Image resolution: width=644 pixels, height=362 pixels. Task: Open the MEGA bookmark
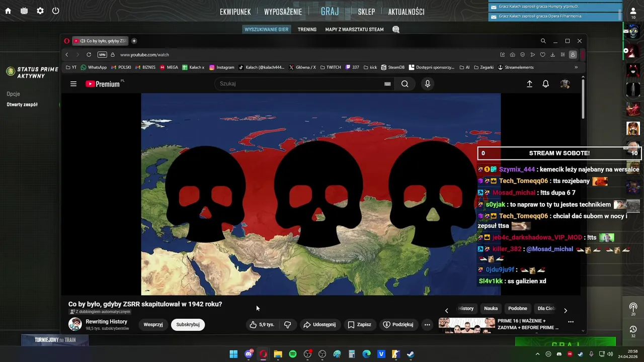[169, 67]
